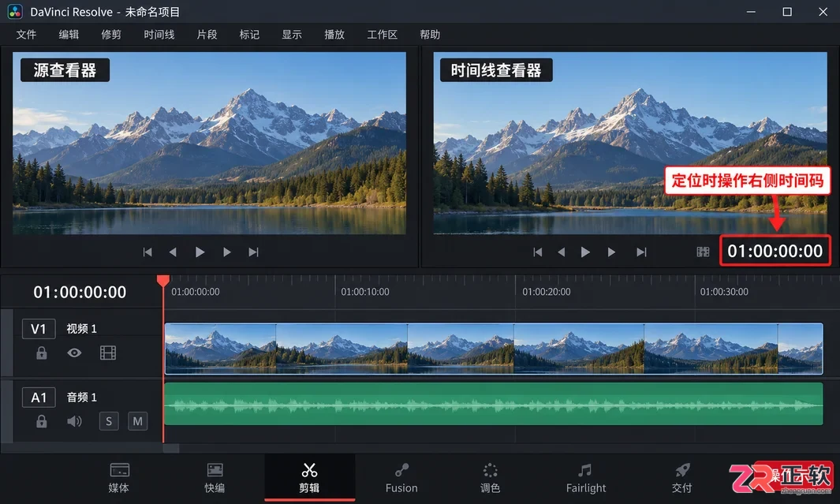Select the A1 track destination button
Image resolution: width=840 pixels, height=504 pixels.
point(39,398)
